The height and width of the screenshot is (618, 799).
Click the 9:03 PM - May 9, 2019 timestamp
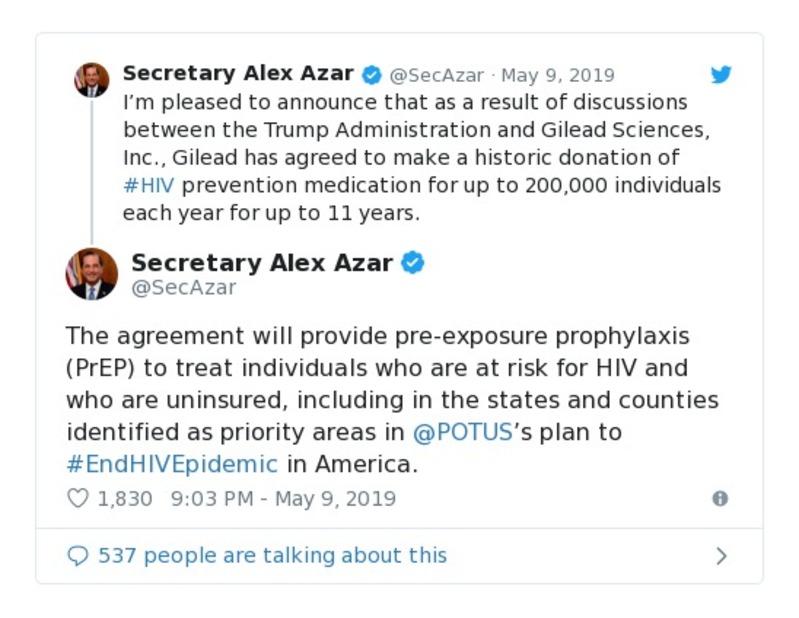(283, 498)
